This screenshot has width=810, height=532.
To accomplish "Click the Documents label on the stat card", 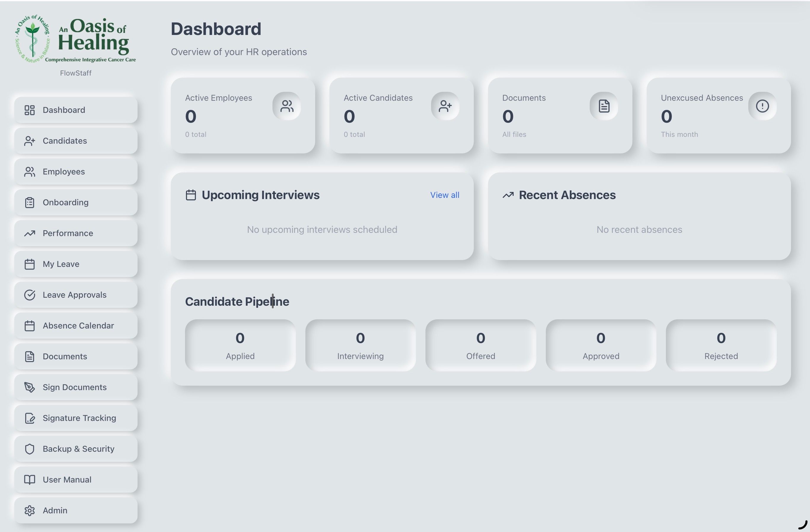I will (x=524, y=98).
